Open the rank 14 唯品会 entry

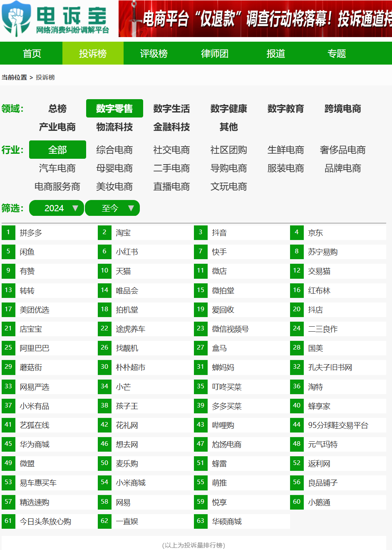(146, 290)
